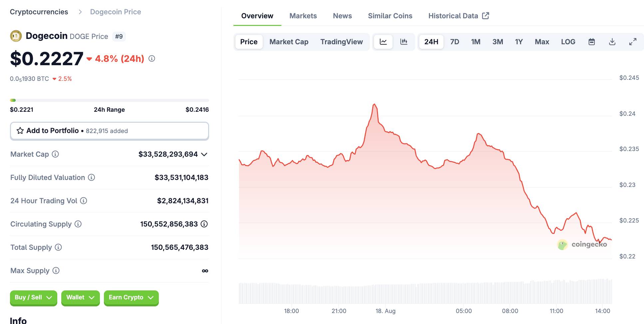Click the download chart data icon
The width and height of the screenshot is (644, 324).
[612, 42]
